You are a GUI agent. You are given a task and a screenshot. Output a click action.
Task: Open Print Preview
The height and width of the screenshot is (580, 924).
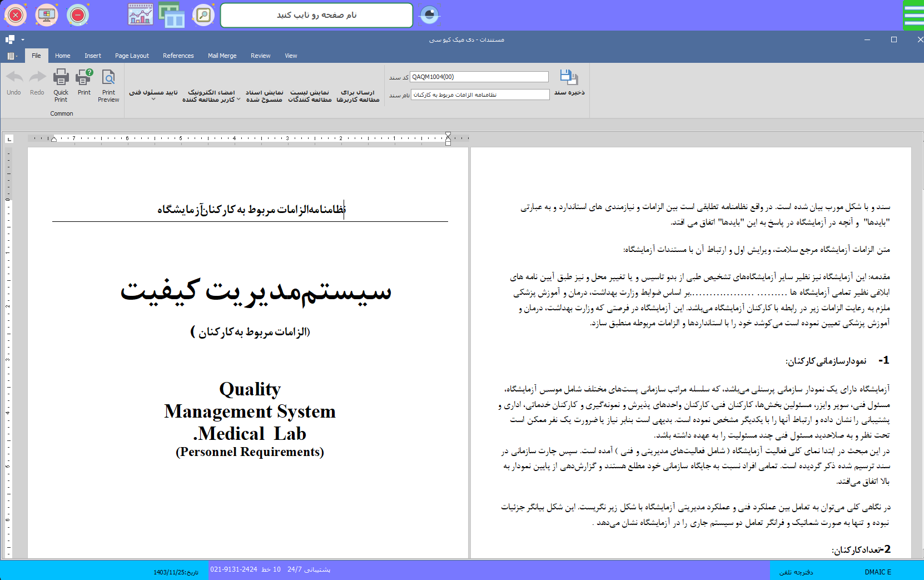coord(108,78)
